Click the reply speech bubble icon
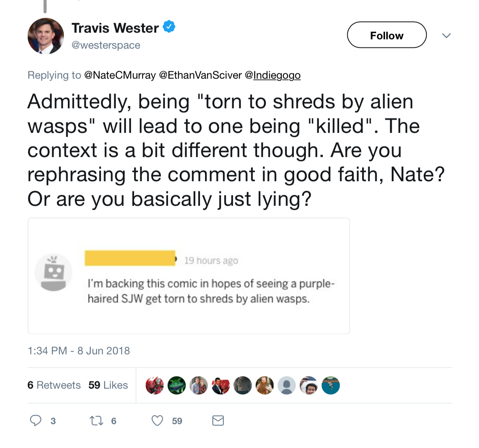Screen dimensions: 479x448 36,420
